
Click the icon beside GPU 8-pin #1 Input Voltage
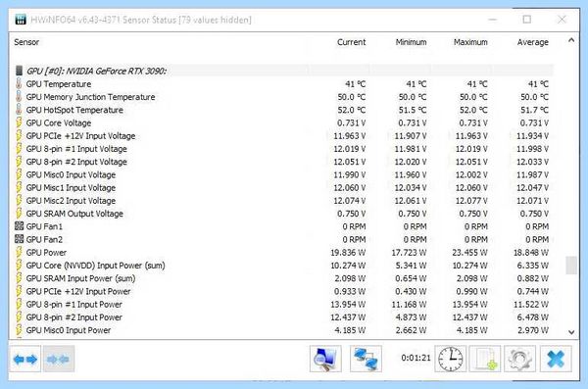click(x=19, y=149)
